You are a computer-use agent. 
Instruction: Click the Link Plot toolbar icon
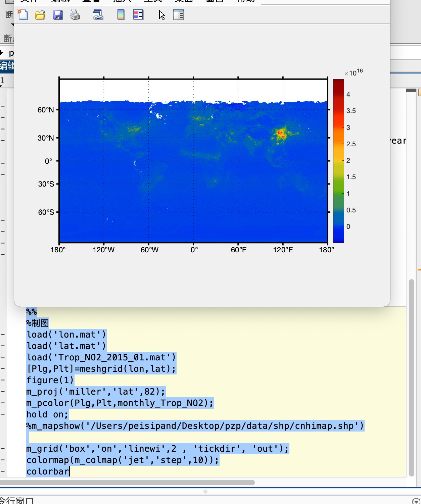pos(98,15)
